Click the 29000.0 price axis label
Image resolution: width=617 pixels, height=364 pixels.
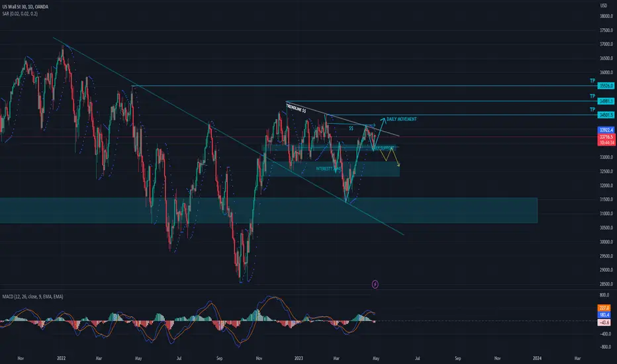point(606,270)
